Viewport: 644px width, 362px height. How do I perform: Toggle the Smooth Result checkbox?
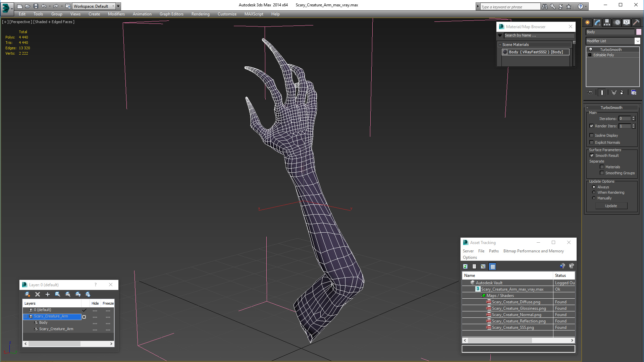pyautogui.click(x=592, y=156)
